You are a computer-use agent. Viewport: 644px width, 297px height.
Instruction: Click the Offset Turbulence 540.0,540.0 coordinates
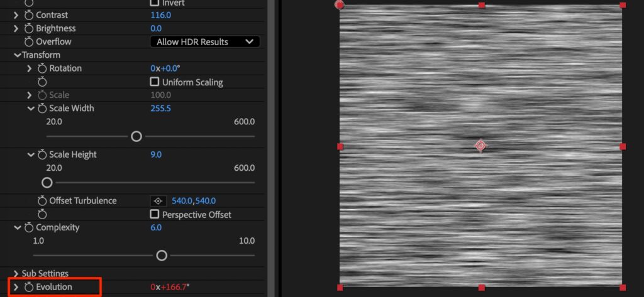point(194,201)
